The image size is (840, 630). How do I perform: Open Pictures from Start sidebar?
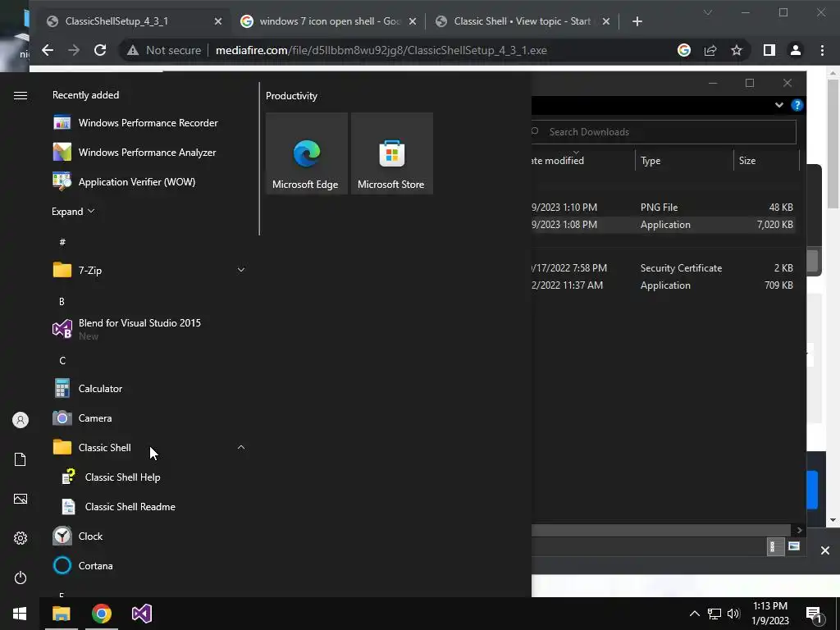[21, 499]
